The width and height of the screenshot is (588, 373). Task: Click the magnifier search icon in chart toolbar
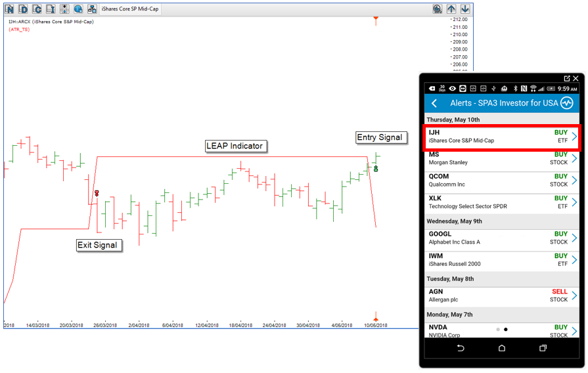click(438, 9)
